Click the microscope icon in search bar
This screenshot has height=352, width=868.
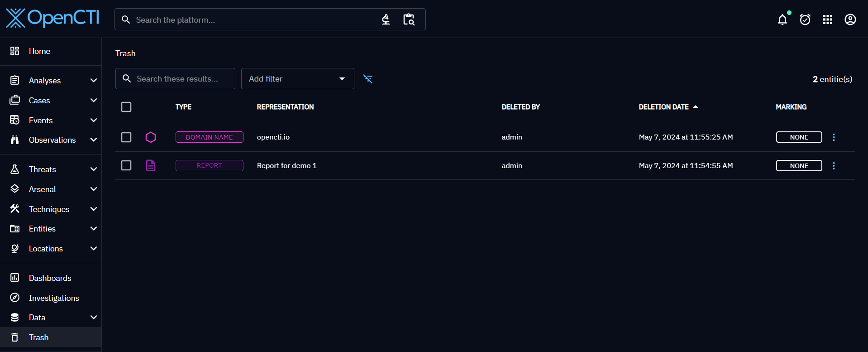(x=386, y=19)
